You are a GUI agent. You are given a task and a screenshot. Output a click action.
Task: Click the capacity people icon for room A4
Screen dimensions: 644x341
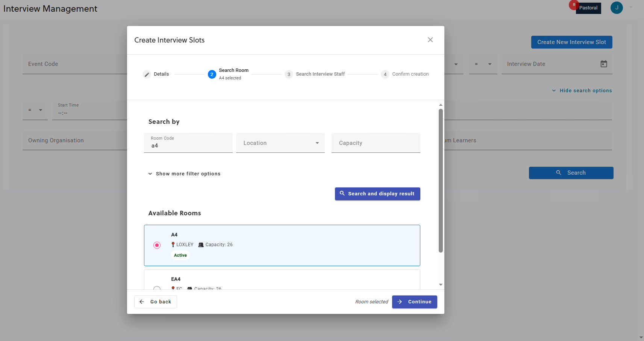coord(201,245)
